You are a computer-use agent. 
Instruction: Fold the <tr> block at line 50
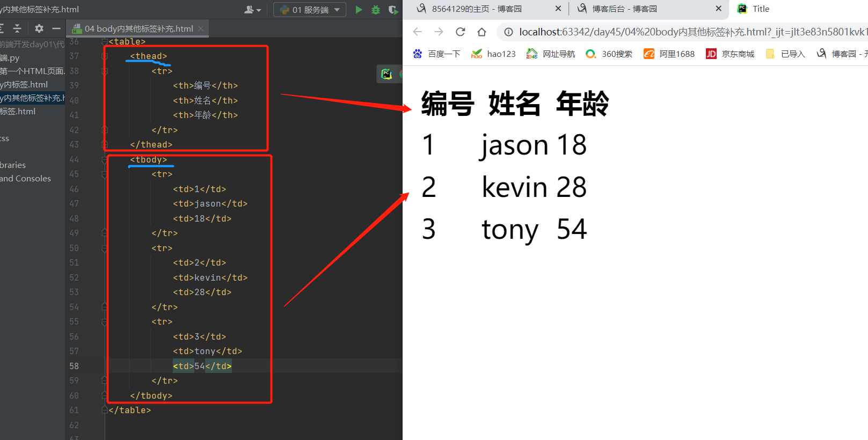coord(105,248)
